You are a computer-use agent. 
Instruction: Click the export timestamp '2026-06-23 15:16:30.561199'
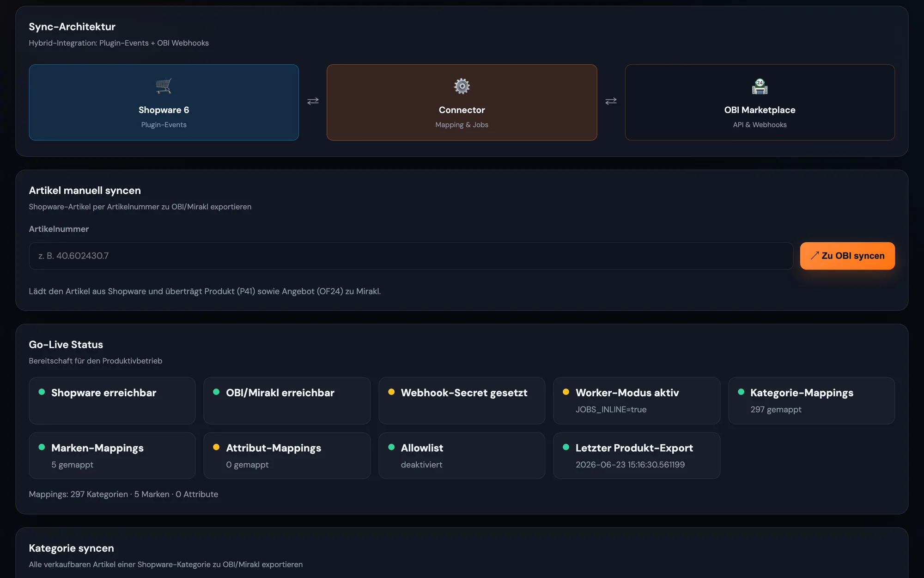[x=630, y=465]
